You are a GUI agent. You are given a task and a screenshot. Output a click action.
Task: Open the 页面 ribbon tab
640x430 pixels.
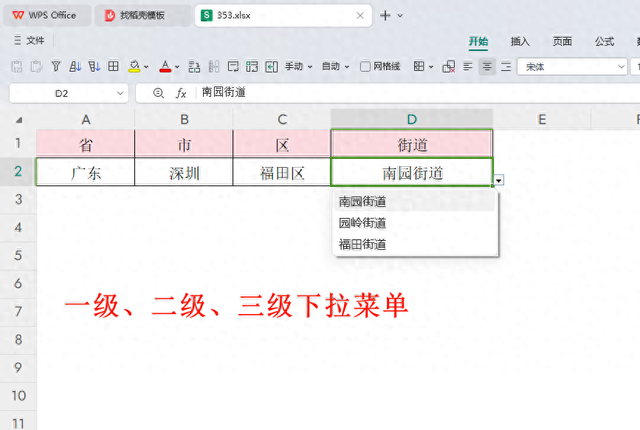pyautogui.click(x=562, y=41)
